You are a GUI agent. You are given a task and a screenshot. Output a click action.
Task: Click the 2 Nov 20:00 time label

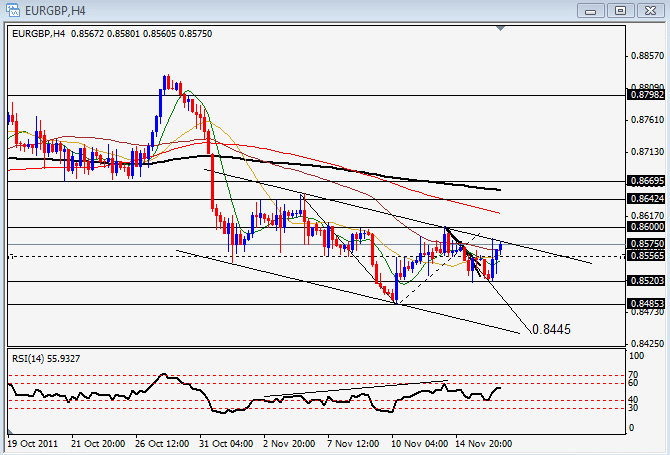tap(289, 444)
